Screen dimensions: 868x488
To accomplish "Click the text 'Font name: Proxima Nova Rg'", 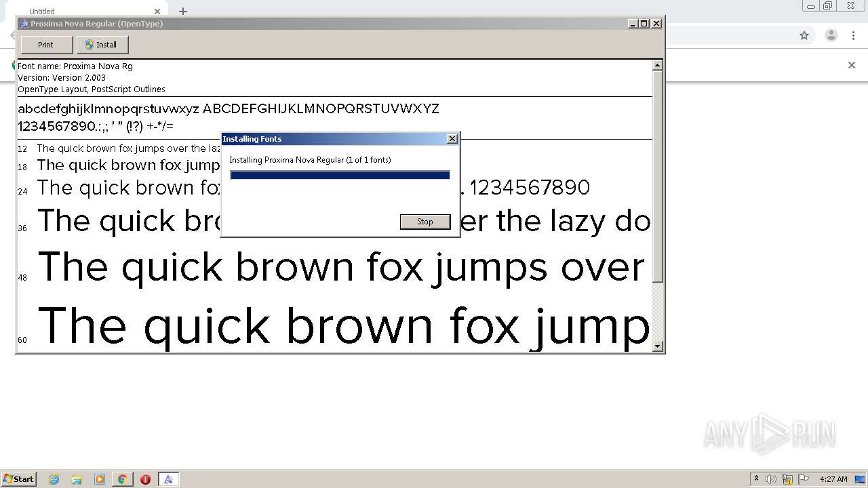I will (75, 66).
